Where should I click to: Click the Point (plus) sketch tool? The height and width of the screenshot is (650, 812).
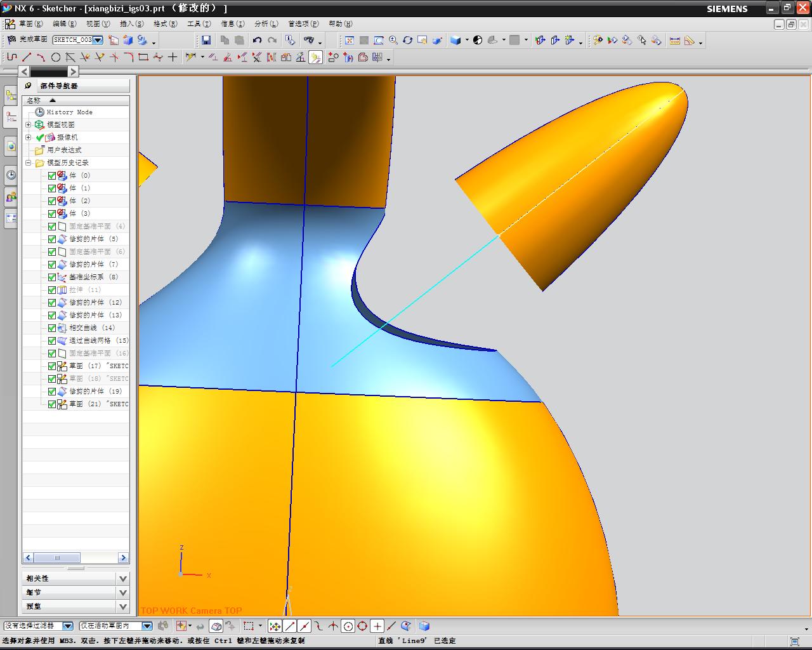(x=173, y=57)
